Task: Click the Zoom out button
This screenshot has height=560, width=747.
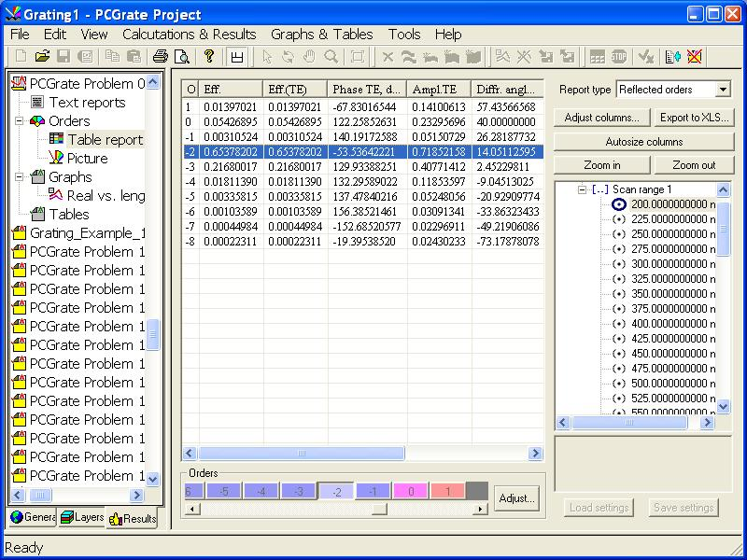Action: [x=694, y=165]
